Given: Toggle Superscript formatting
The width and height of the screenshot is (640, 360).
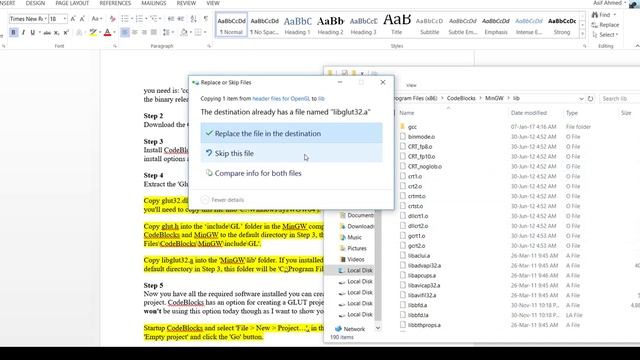Looking at the screenshot, I should pos(66,32).
